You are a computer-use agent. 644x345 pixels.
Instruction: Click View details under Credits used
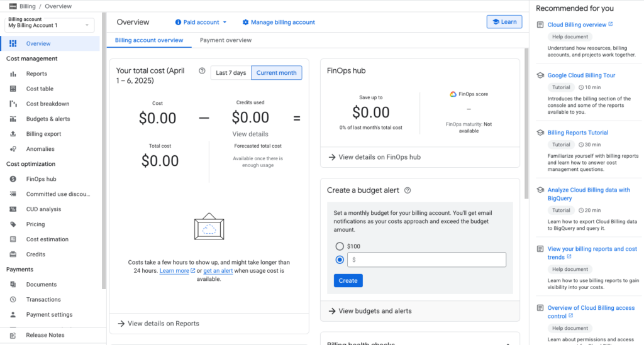pyautogui.click(x=250, y=134)
